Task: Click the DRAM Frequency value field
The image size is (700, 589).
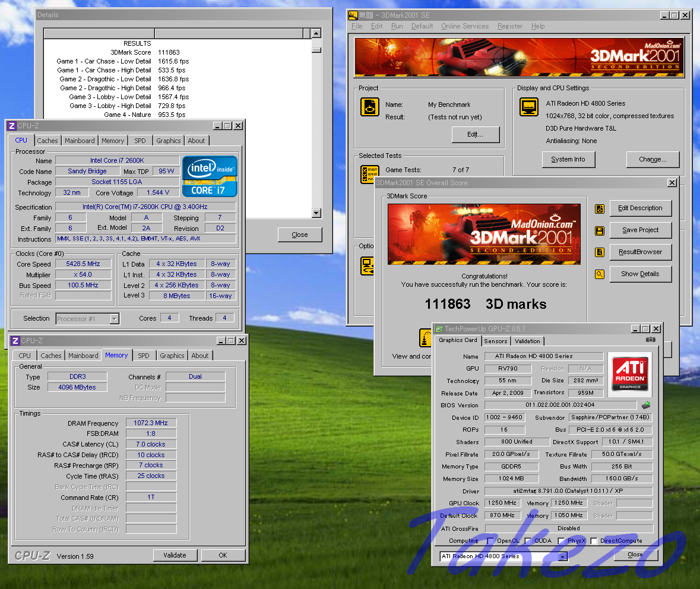Action: [151, 423]
